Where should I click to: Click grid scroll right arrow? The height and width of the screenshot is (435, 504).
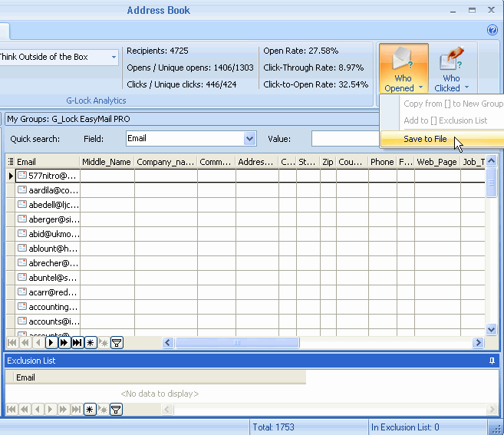point(478,343)
